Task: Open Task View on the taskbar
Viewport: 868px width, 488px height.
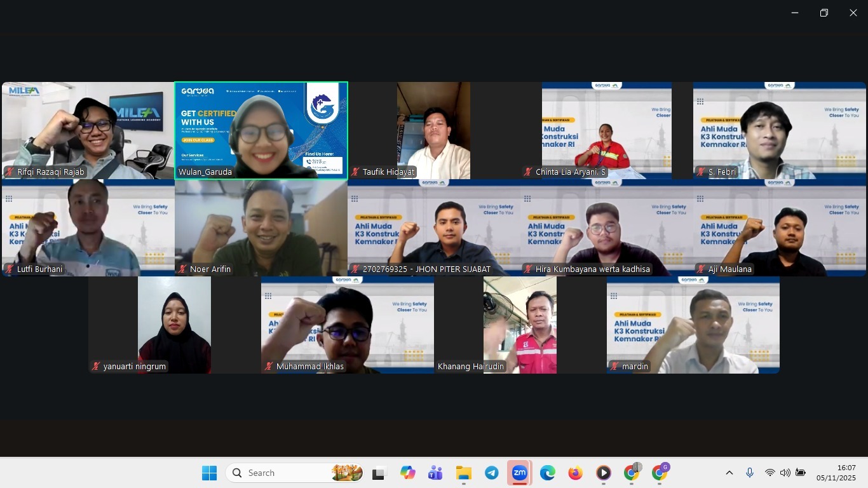Action: coord(379,473)
